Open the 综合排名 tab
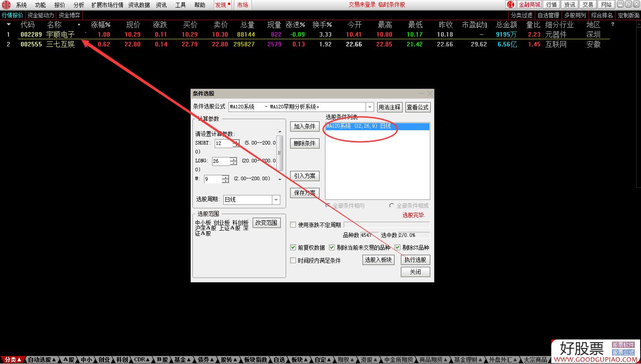The width and height of the screenshot is (641, 364). [602, 15]
